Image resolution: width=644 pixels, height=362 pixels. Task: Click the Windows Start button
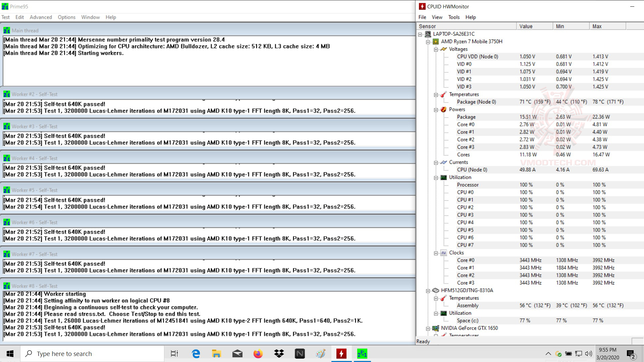click(10, 354)
